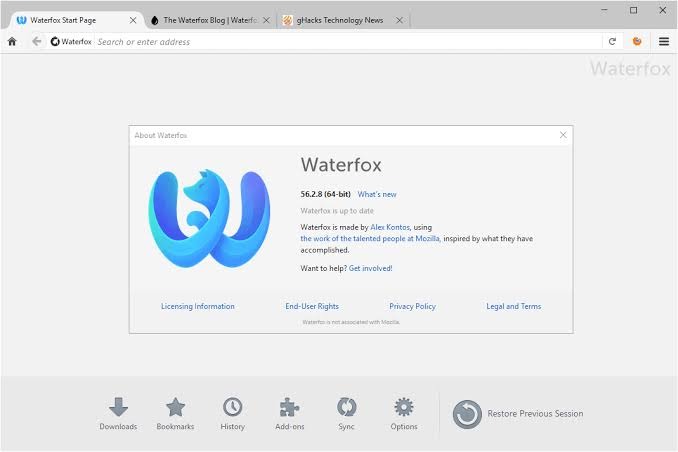Screen dimensions: 678x452
Task: Open Legal and Terms link
Action: [x=514, y=306]
